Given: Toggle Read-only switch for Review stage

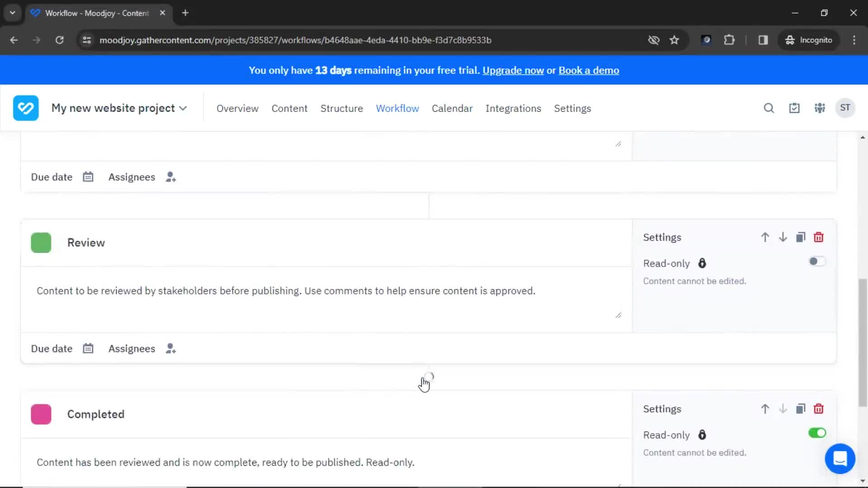Looking at the screenshot, I should pyautogui.click(x=816, y=261).
